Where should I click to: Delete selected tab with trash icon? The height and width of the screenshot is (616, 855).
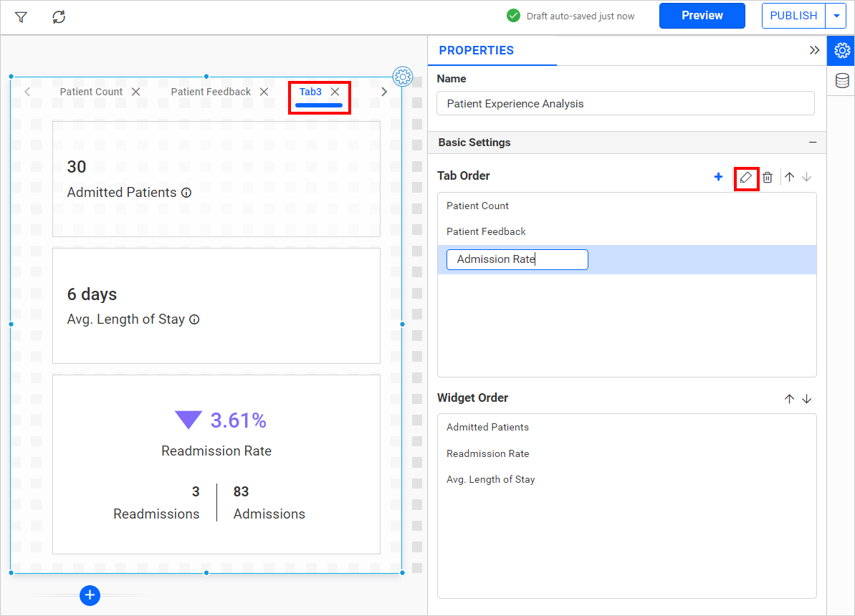pos(768,177)
